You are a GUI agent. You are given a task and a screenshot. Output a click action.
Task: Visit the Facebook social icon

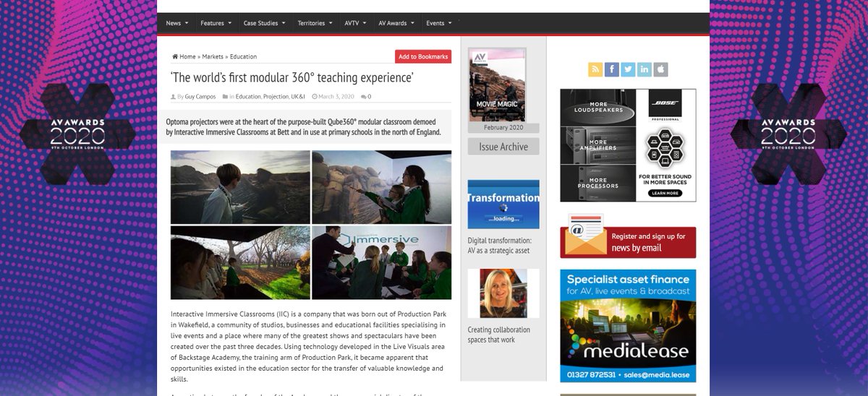pos(612,69)
